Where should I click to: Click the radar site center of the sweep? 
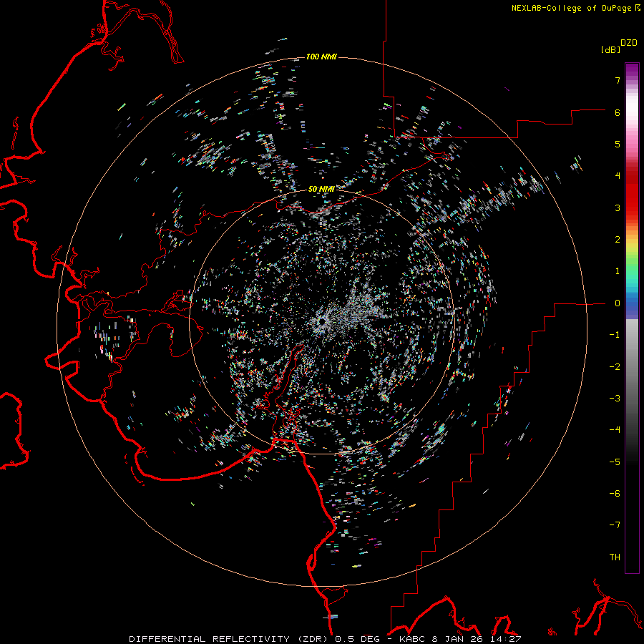pyautogui.click(x=322, y=321)
